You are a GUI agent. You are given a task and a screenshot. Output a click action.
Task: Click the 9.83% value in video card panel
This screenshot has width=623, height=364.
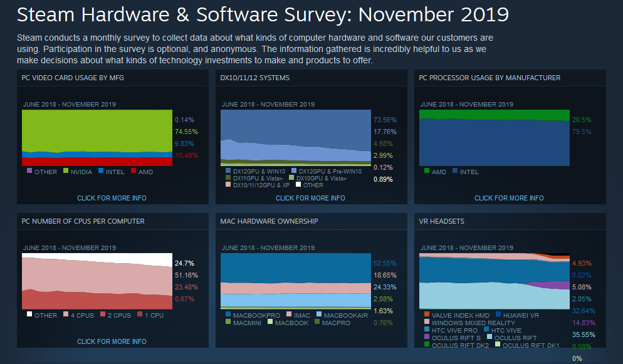(184, 143)
